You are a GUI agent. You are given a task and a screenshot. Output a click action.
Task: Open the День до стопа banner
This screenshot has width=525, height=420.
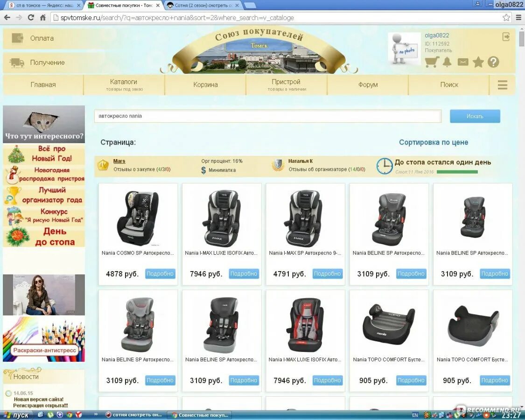pyautogui.click(x=44, y=237)
